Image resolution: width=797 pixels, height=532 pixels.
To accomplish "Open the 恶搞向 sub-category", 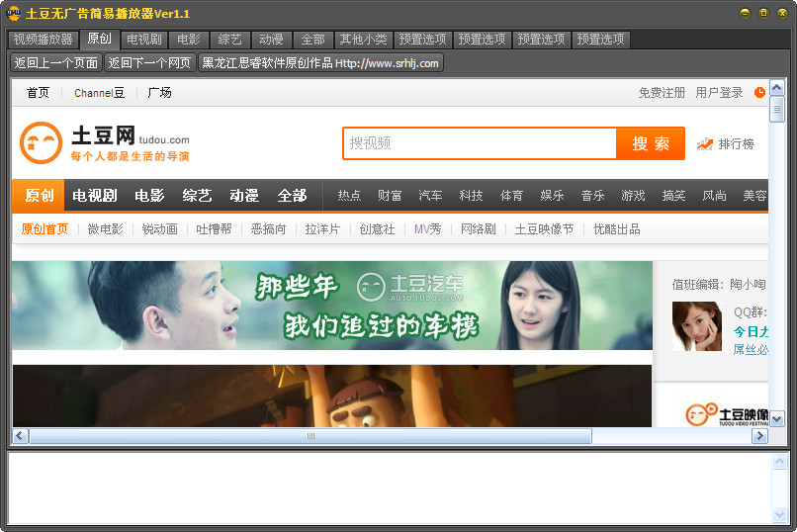I will coord(268,229).
